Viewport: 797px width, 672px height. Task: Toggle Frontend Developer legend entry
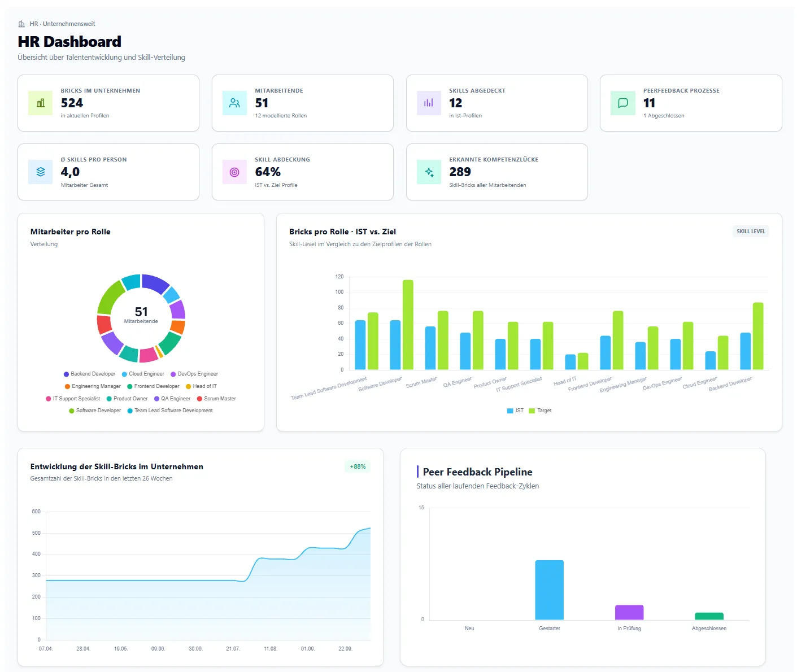(153, 386)
